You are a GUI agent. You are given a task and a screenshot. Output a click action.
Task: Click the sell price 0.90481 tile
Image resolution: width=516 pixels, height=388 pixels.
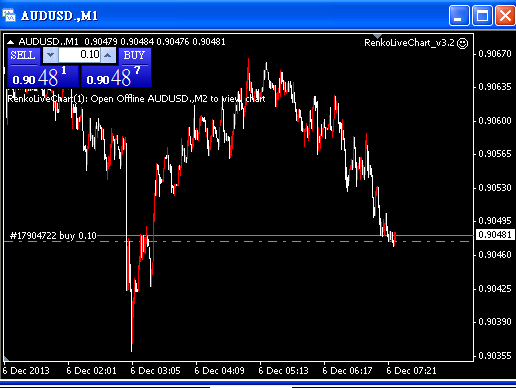pos(43,76)
